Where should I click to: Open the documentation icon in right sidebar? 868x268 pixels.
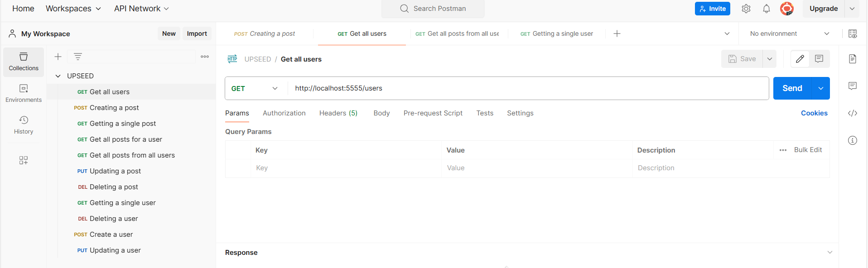point(853,59)
